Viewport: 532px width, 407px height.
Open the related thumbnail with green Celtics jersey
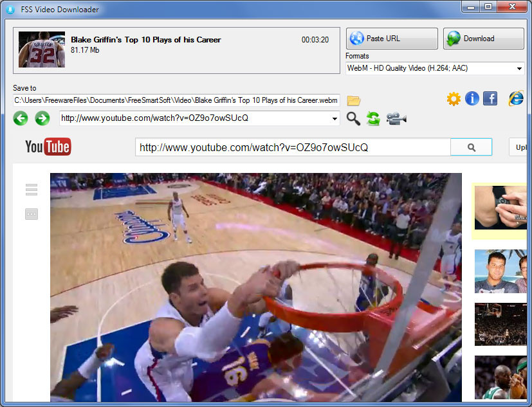click(x=500, y=377)
